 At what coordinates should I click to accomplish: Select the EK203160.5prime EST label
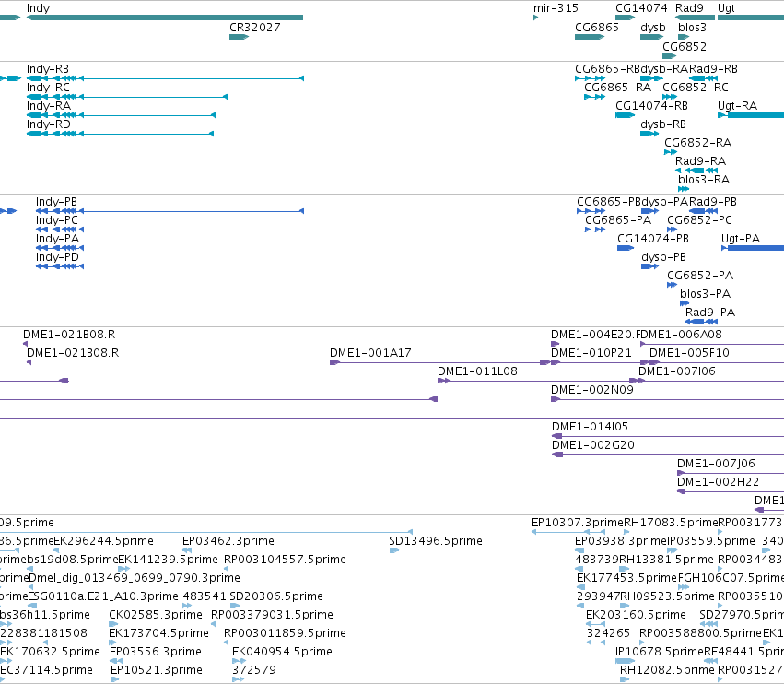pos(636,615)
